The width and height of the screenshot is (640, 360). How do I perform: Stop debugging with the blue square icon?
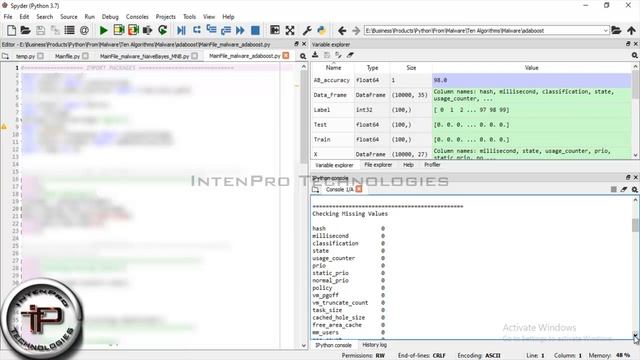(x=255, y=30)
